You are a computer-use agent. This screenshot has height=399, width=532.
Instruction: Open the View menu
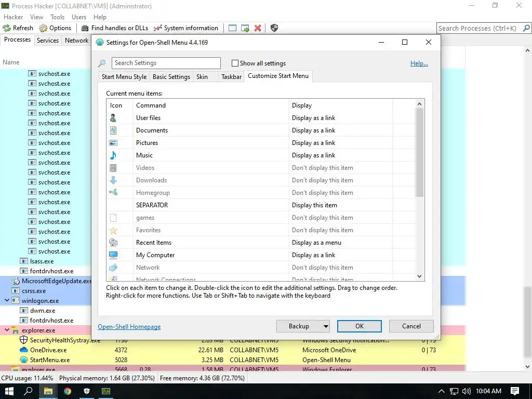(x=37, y=17)
